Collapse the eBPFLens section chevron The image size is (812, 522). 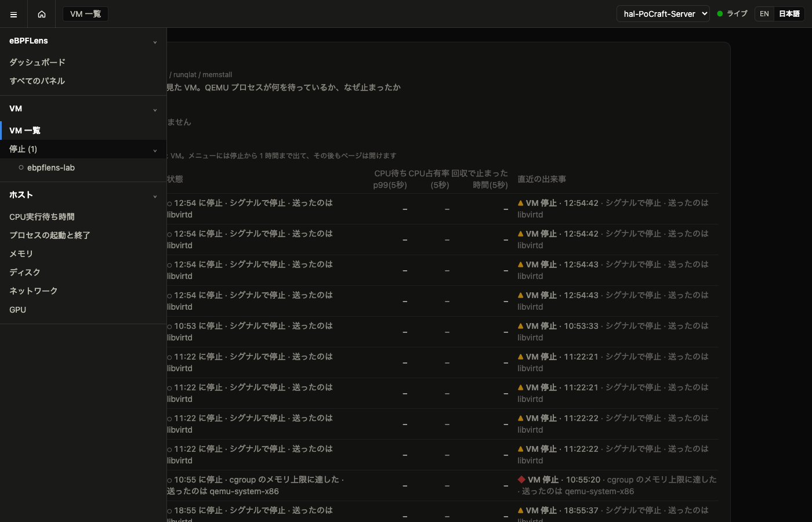click(x=155, y=42)
